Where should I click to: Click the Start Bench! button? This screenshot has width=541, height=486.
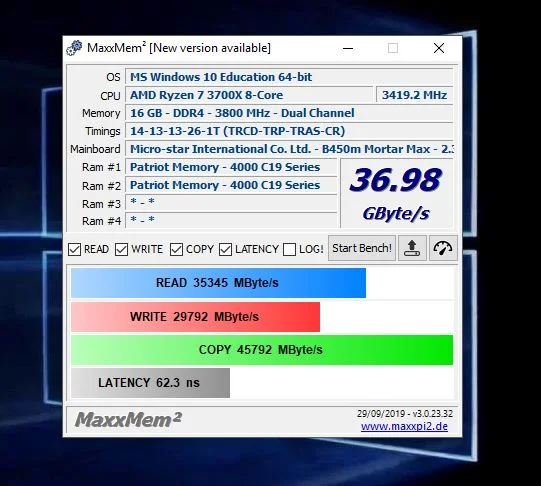pos(362,248)
